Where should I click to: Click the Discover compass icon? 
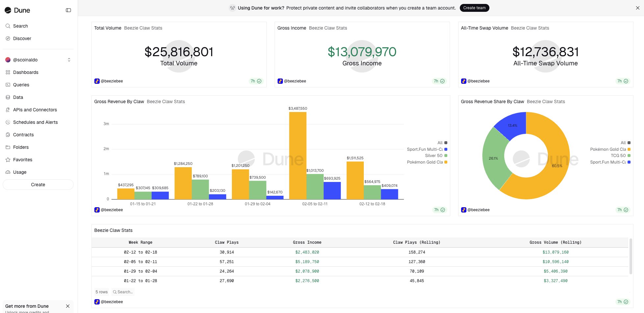click(8, 38)
